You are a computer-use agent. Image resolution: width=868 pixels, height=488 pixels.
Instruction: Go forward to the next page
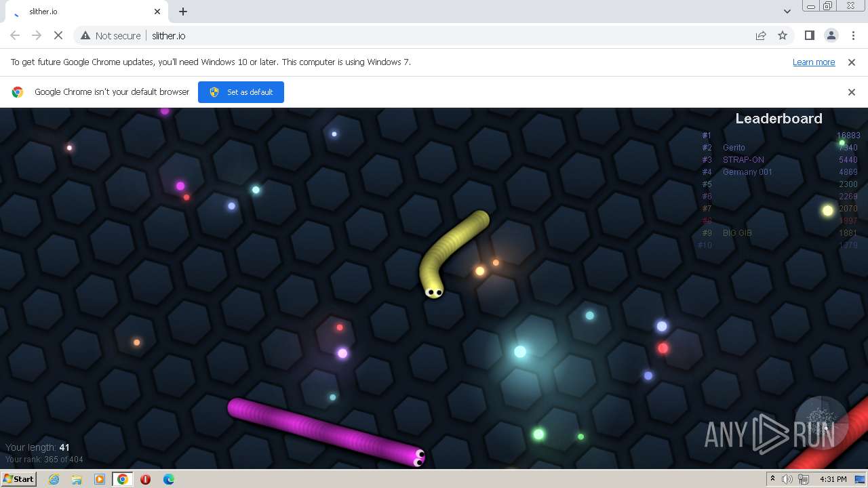pos(37,35)
